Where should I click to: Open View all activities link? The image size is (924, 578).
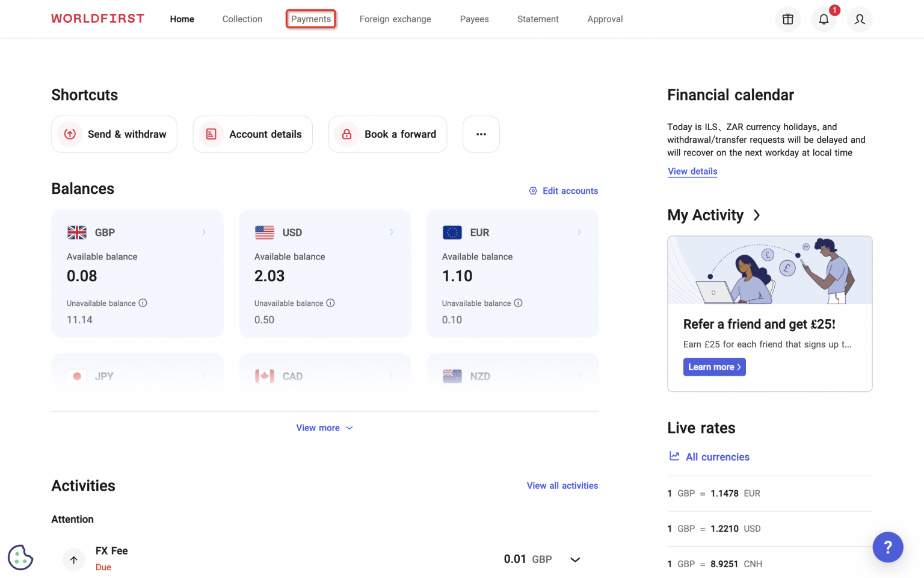click(x=562, y=485)
